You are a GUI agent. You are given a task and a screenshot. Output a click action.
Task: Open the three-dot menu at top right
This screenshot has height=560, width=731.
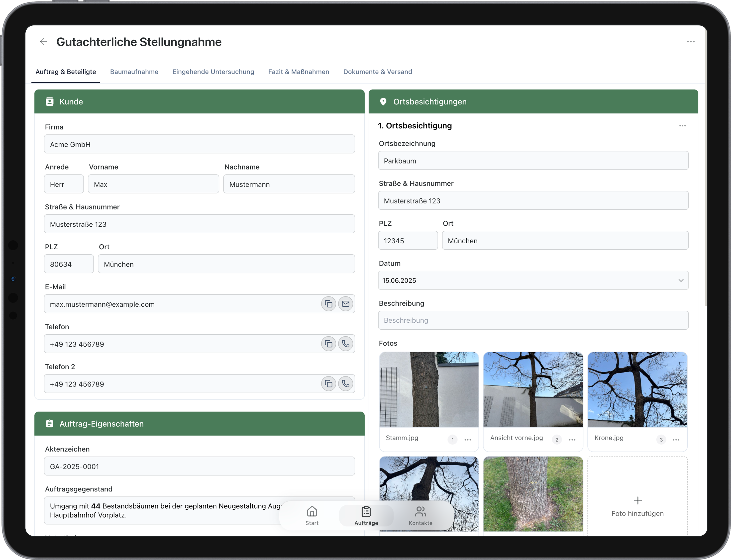(690, 42)
